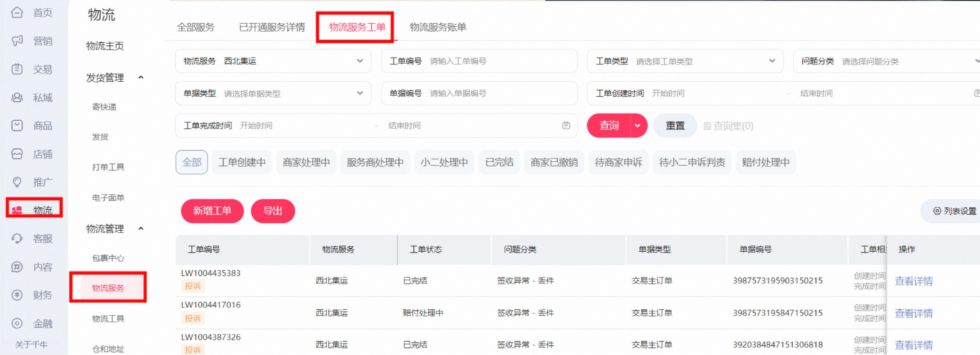Image resolution: width=980 pixels, height=355 pixels.
Task: Click 投诉 tag under LW1004417016
Action: point(193,318)
